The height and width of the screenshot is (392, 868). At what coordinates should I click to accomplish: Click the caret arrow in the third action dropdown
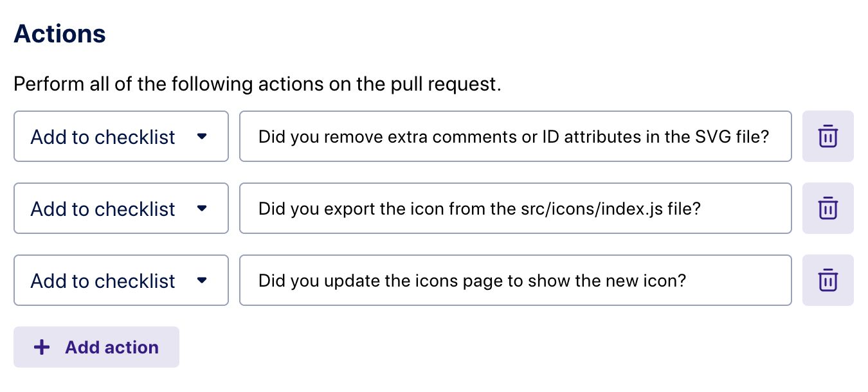tap(202, 280)
